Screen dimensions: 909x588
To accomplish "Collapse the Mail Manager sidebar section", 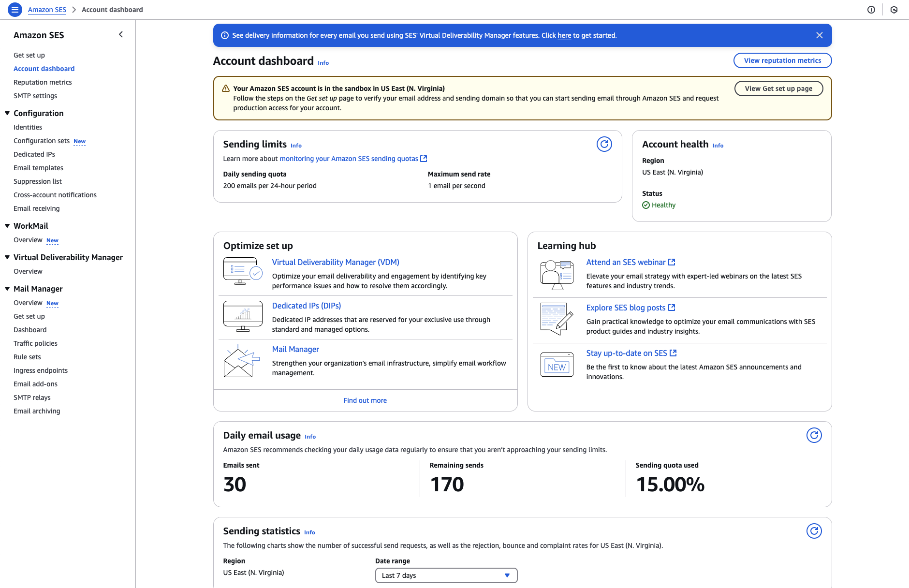I will tap(7, 289).
